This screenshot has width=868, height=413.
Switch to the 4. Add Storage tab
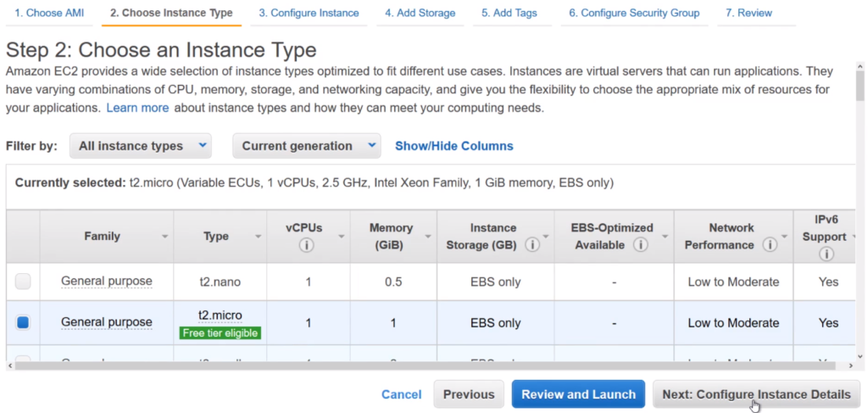[x=420, y=13]
